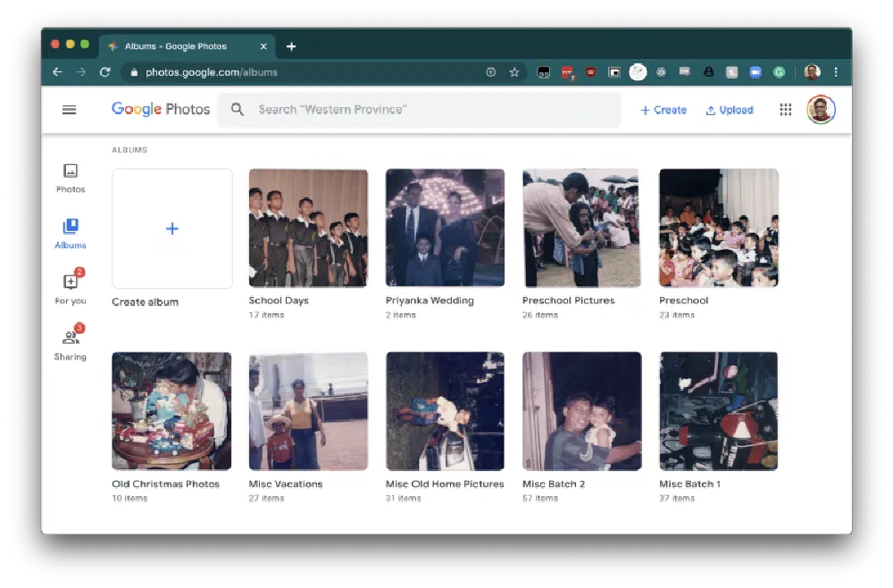Click the install/add circle icon in address bar
Viewport: 893px width, 588px height.
491,72
